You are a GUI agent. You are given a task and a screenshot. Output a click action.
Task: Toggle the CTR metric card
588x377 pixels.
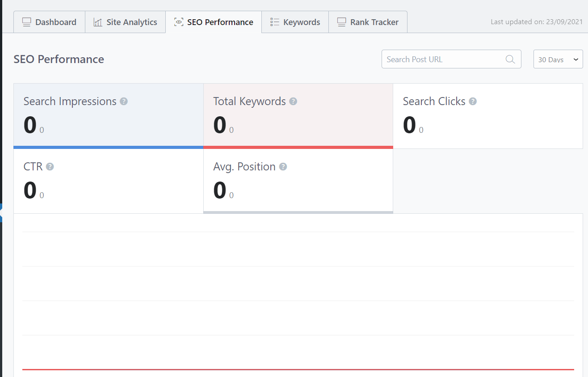pos(109,181)
